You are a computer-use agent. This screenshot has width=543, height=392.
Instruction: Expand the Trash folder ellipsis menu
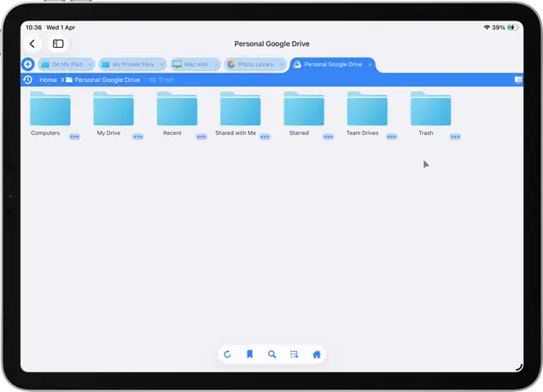(x=455, y=136)
